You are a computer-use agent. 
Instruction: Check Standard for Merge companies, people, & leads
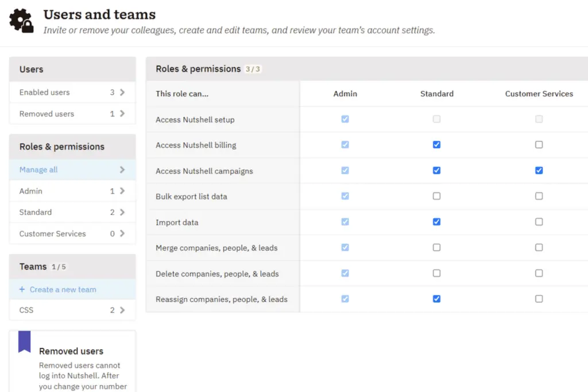click(436, 247)
